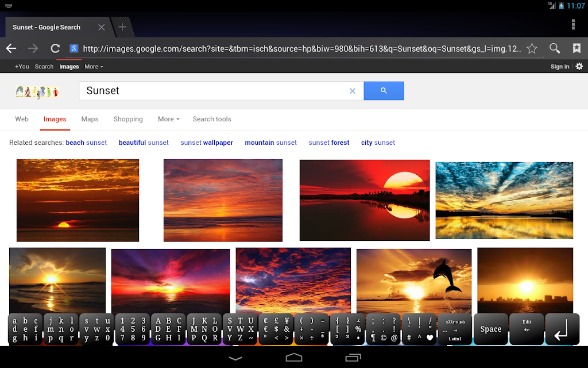Tap the magnifier icon in browser toolbar
The image size is (588, 368).
pos(554,49)
